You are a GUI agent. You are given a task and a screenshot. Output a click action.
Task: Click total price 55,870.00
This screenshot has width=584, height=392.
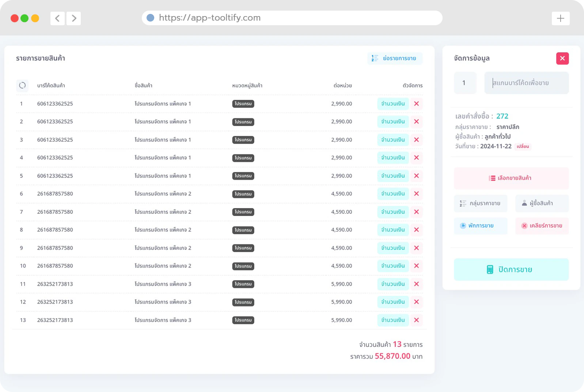click(393, 356)
